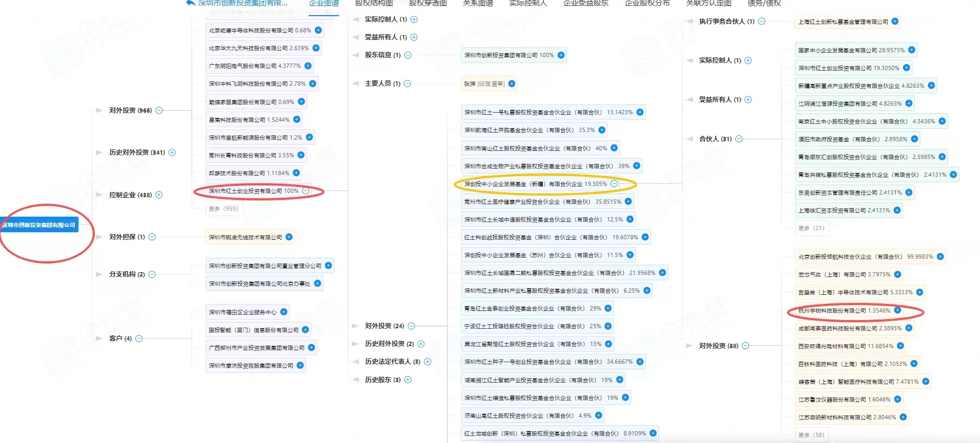Screen dimensions: 980x443
Task: Expand plus icon beside 青岛红土金泰创业投资基金 29%
Action: pos(608,308)
